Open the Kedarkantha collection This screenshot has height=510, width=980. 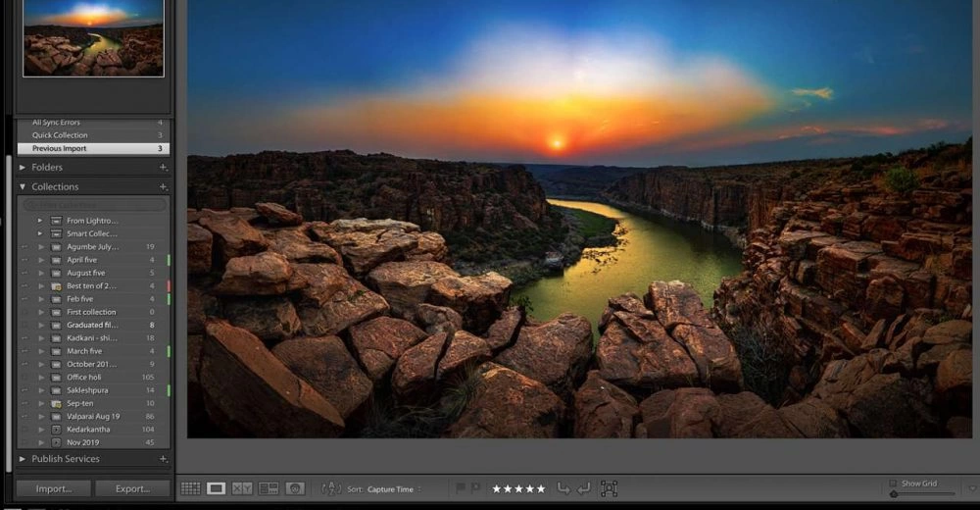91,429
